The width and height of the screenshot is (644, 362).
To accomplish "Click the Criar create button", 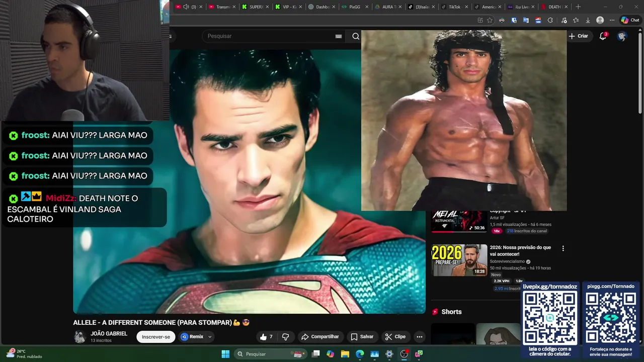I will pos(579,36).
